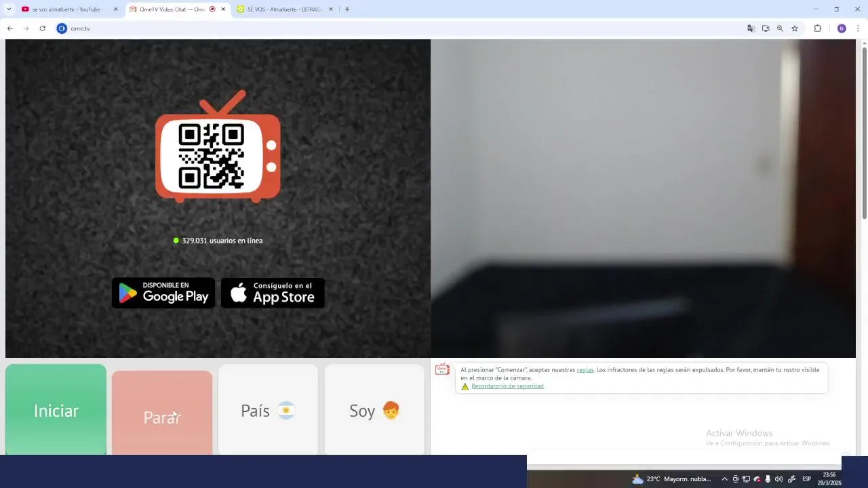Image resolution: width=868 pixels, height=488 pixels.
Task: Reload the ome.tv page
Action: point(42,28)
